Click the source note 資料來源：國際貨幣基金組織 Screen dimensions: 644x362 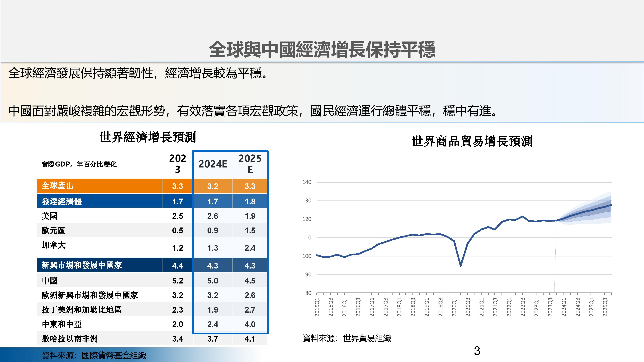(94, 355)
